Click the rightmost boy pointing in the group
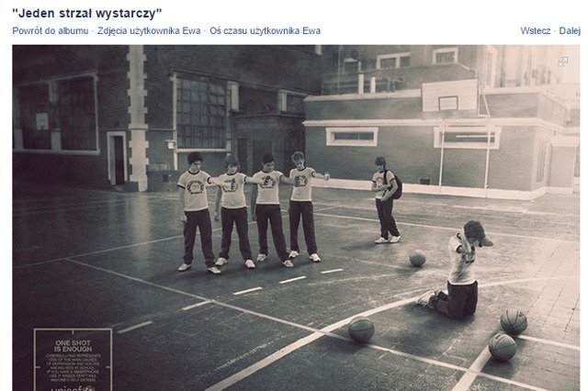The width and height of the screenshot is (588, 391). (x=304, y=206)
